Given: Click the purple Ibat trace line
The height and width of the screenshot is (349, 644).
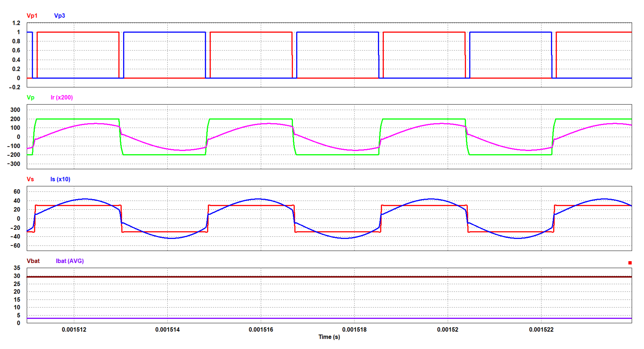Looking at the screenshot, I should (325, 318).
